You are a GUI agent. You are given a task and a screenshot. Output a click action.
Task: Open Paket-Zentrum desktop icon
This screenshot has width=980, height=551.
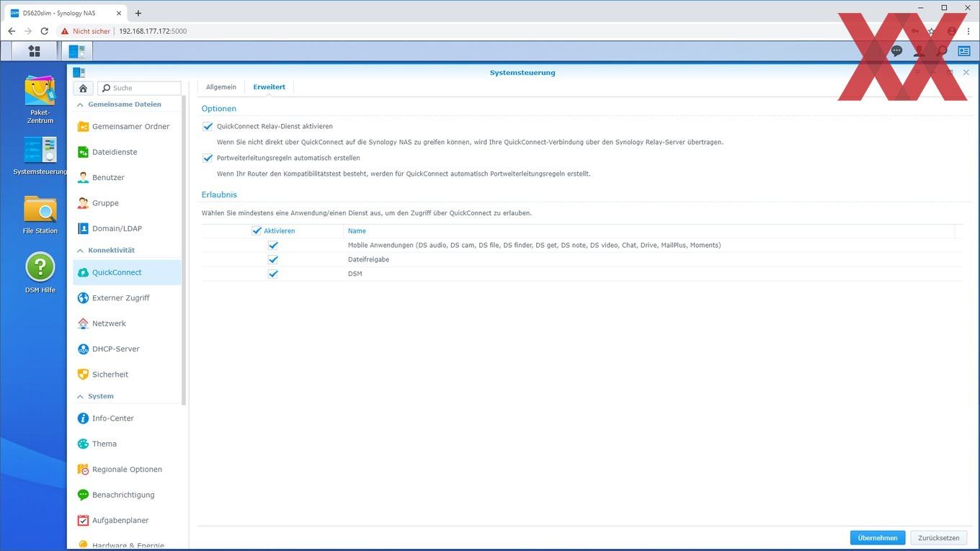click(x=40, y=99)
